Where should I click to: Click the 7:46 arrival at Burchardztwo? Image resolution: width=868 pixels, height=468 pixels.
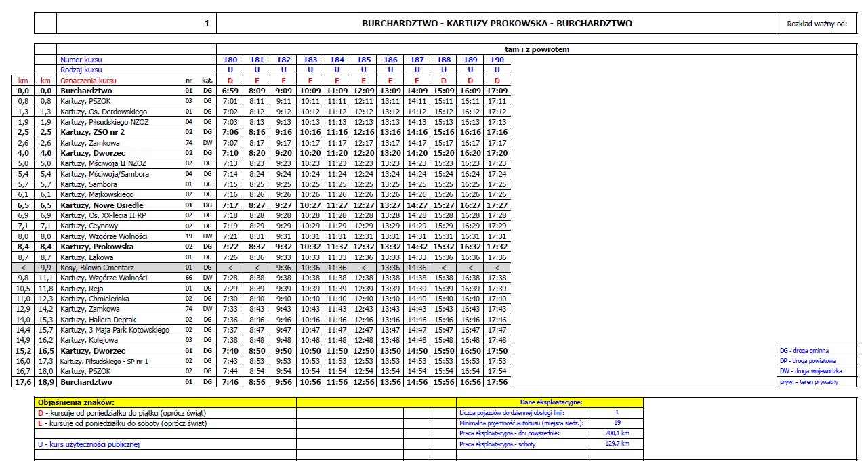click(230, 382)
